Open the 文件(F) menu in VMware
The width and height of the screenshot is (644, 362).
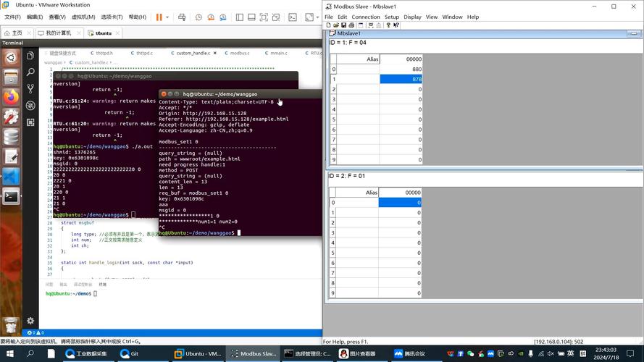pos(12,17)
